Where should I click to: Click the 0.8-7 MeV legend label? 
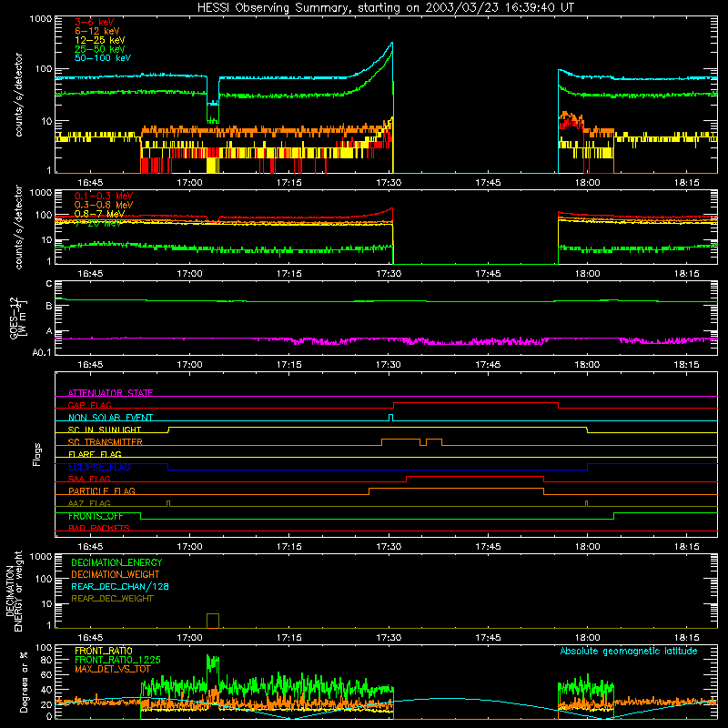(99, 214)
